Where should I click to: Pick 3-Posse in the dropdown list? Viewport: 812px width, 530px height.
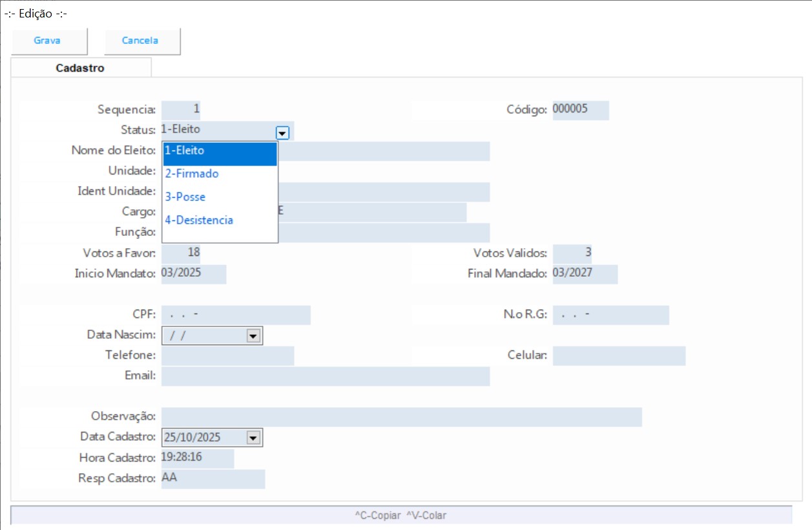coord(220,197)
